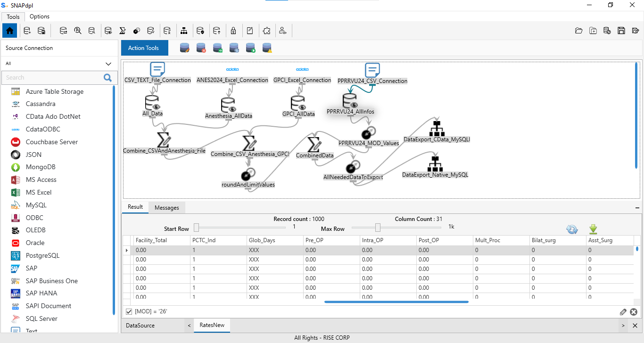This screenshot has height=343, width=644.
Task: Switch to the Messages tab
Action: 167,207
